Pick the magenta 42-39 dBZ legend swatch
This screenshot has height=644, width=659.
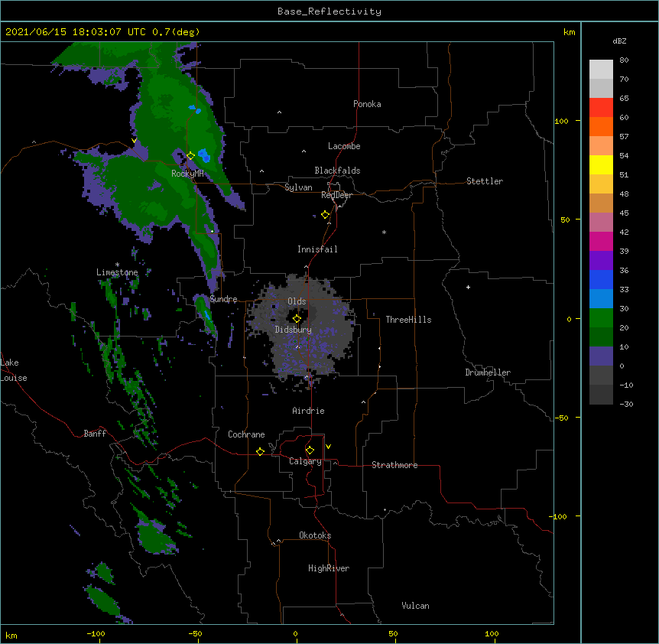[x=601, y=241]
